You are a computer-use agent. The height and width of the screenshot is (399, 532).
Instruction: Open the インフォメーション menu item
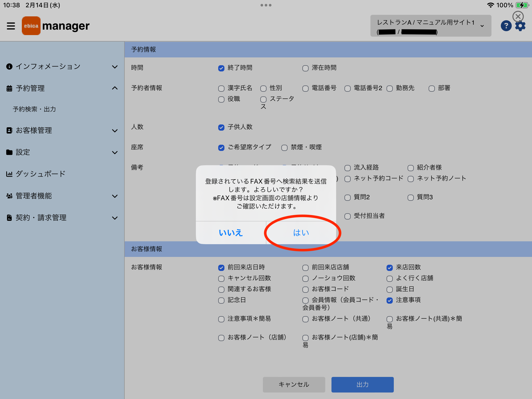(x=48, y=66)
